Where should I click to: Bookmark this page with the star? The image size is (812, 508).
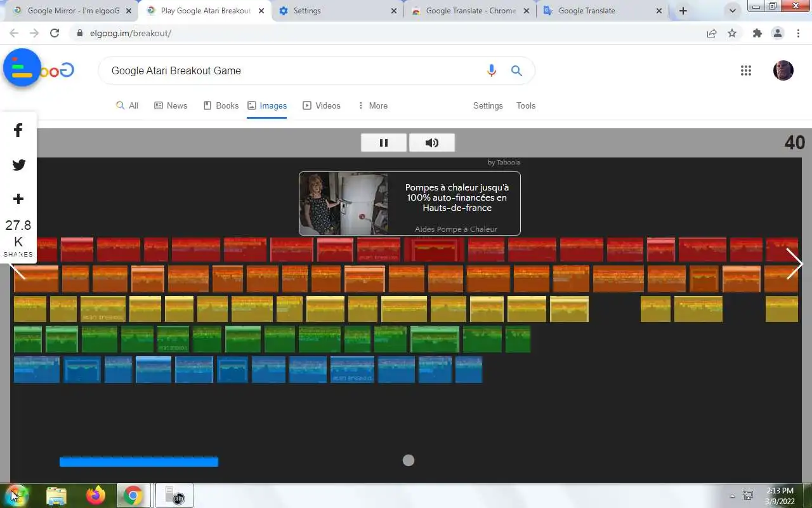tap(732, 33)
